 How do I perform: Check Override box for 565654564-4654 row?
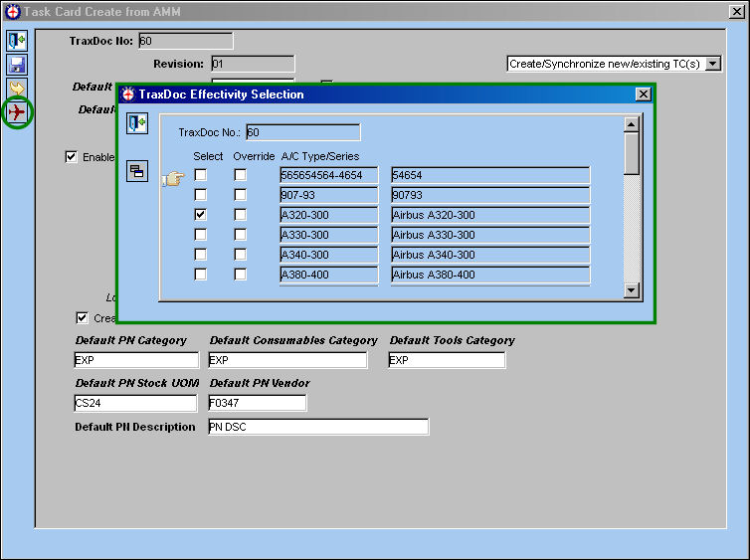(x=240, y=175)
